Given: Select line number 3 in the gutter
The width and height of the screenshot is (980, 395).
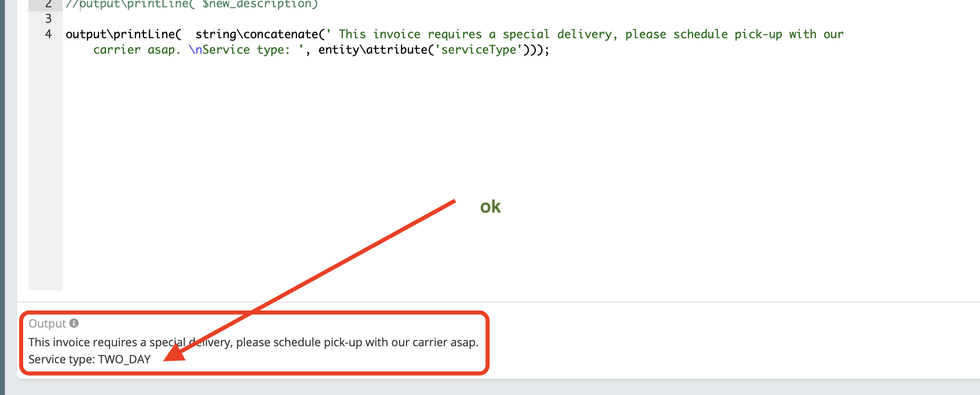Looking at the screenshot, I should tap(48, 18).
